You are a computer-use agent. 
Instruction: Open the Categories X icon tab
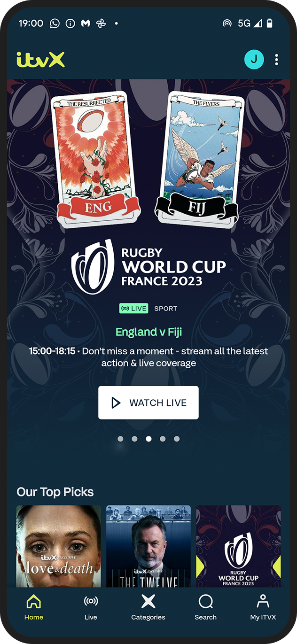tap(148, 607)
